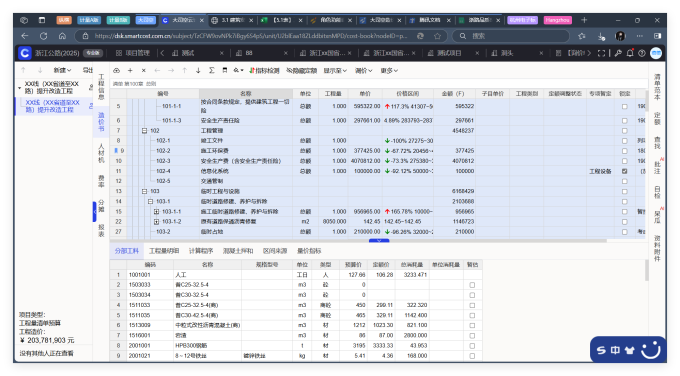The height and width of the screenshot is (376, 680).
Task: Expand tree node 103-1-1
Action: [x=157, y=212]
